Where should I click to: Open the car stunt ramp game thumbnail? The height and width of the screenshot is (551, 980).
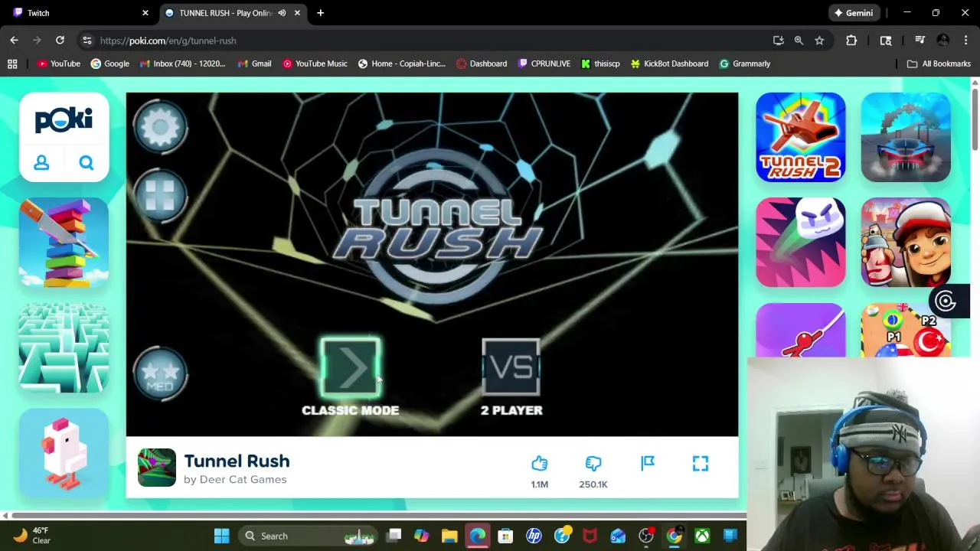(906, 138)
